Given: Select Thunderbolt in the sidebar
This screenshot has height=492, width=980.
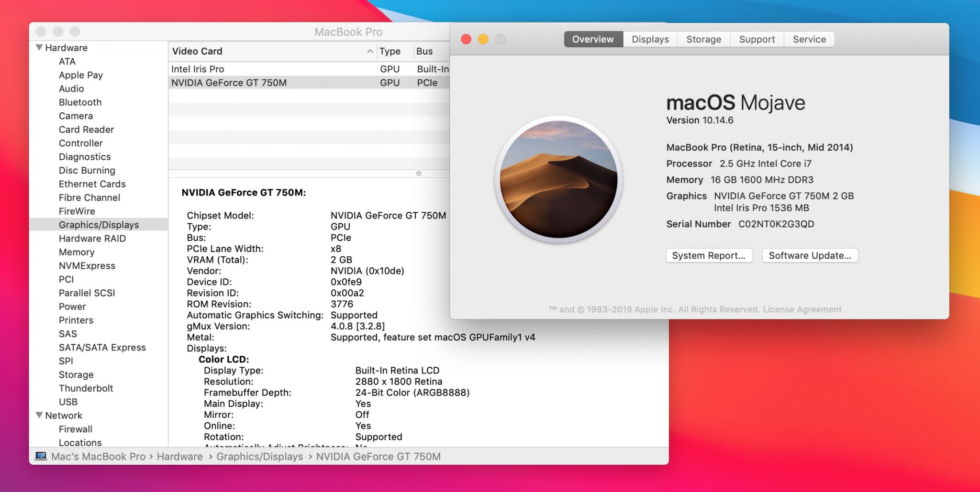Looking at the screenshot, I should click(x=86, y=388).
